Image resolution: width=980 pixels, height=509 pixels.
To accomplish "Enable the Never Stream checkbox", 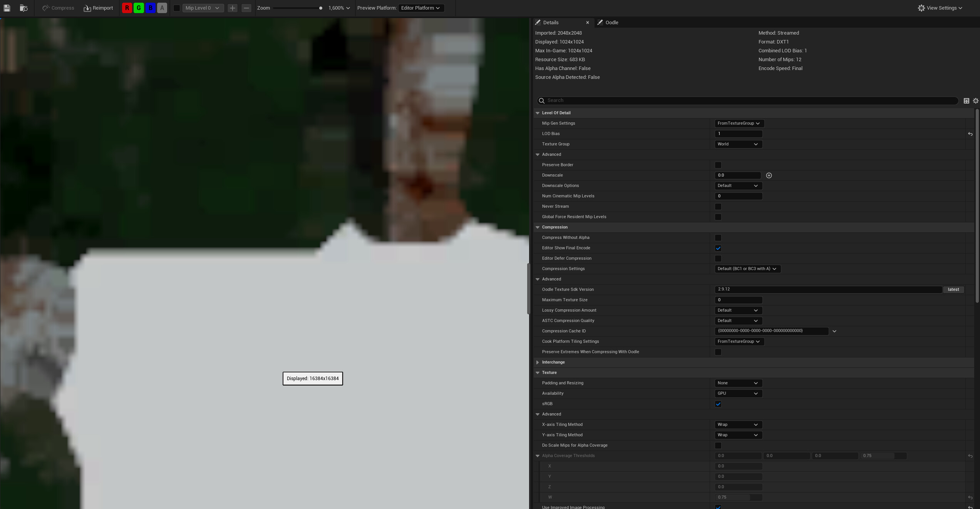I will (718, 207).
